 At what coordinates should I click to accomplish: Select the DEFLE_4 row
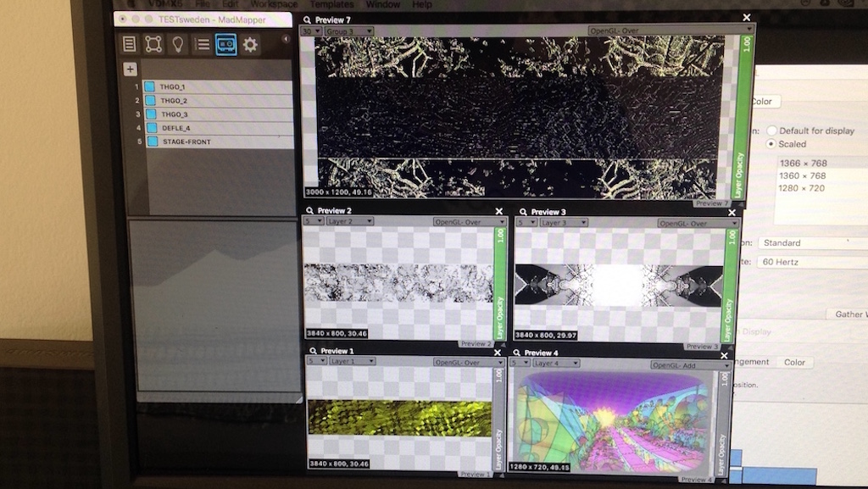coord(220,128)
